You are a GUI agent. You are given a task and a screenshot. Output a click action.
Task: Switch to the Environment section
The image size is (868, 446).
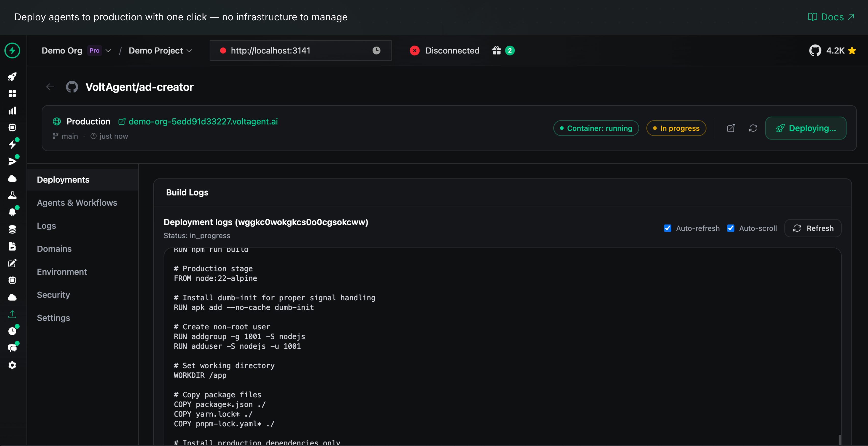pyautogui.click(x=62, y=272)
